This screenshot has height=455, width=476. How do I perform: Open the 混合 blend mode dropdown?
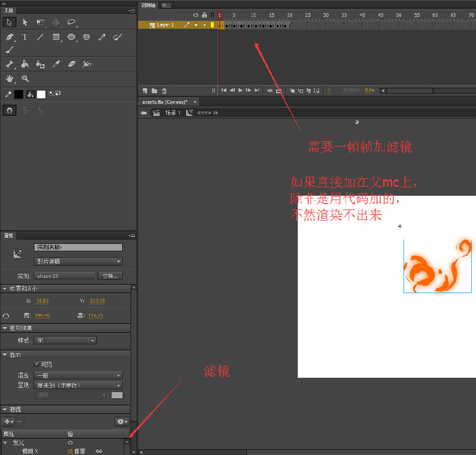tap(78, 375)
